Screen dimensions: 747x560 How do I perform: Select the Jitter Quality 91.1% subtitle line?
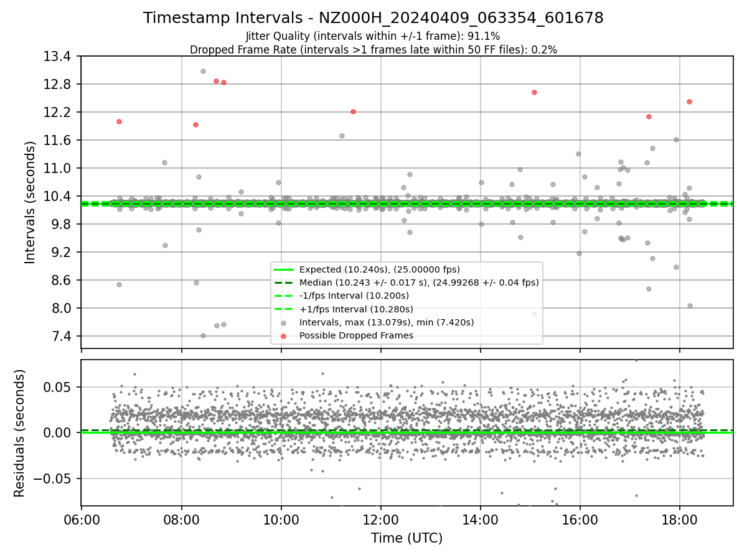(x=373, y=37)
